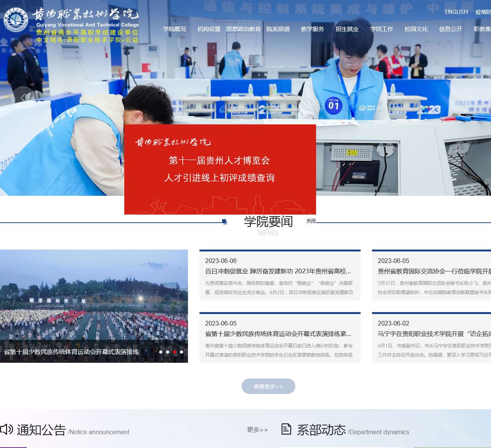The height and width of the screenshot is (448, 491).
Task: Open 思想政治教育 menu
Action: (244, 29)
